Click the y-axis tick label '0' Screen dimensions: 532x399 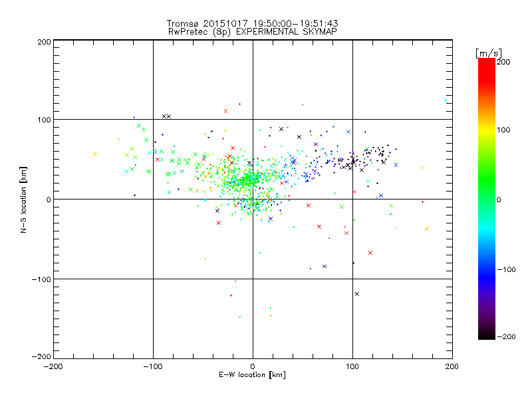point(49,199)
